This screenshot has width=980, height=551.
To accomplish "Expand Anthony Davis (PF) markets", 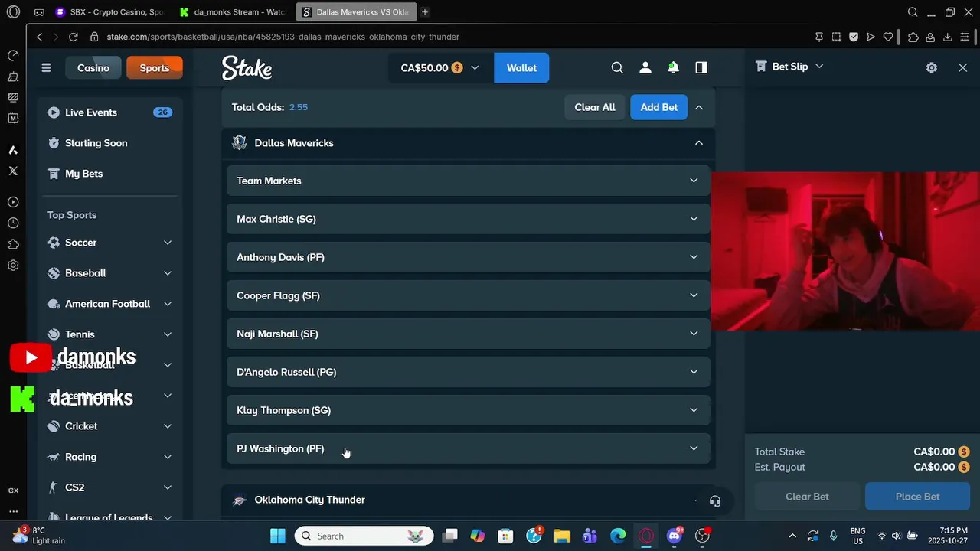I will pos(468,257).
